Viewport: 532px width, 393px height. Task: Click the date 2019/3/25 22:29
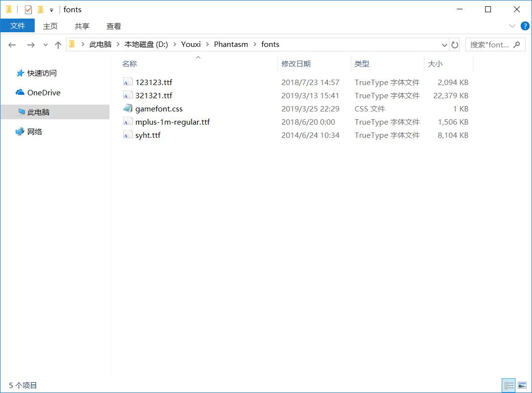pos(310,109)
